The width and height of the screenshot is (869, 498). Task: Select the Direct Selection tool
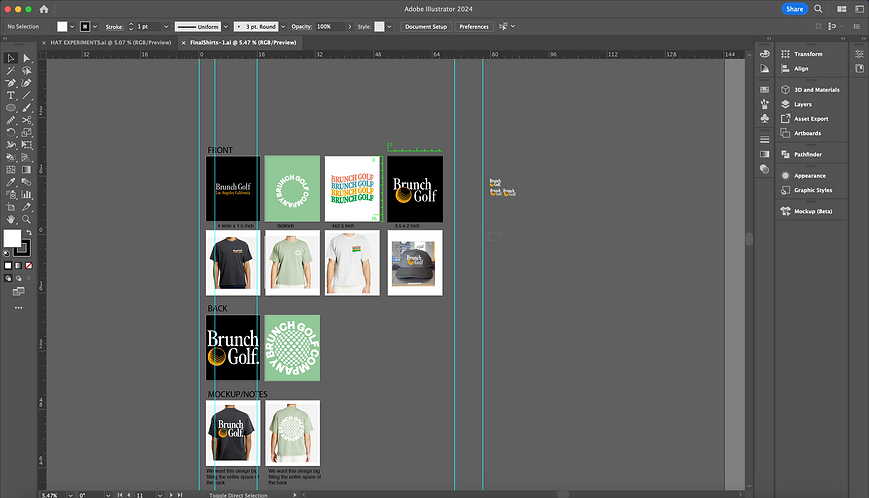point(27,58)
